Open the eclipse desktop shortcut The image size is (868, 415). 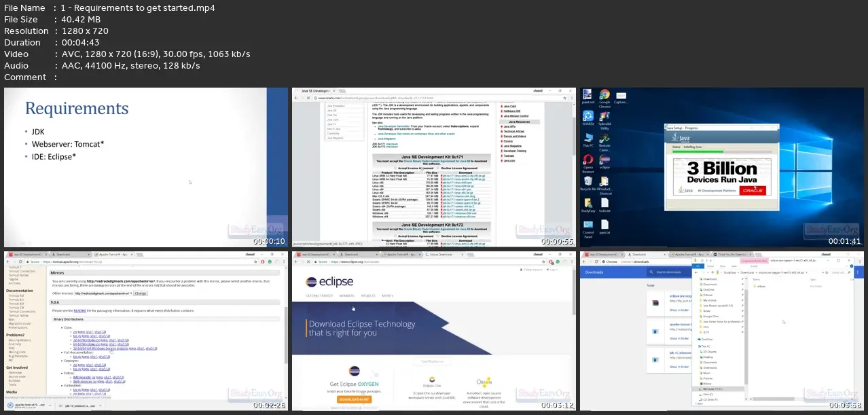pyautogui.click(x=605, y=161)
